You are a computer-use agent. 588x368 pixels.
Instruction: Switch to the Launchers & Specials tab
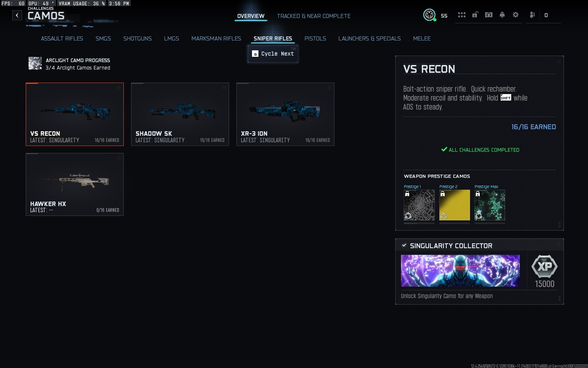(x=369, y=38)
